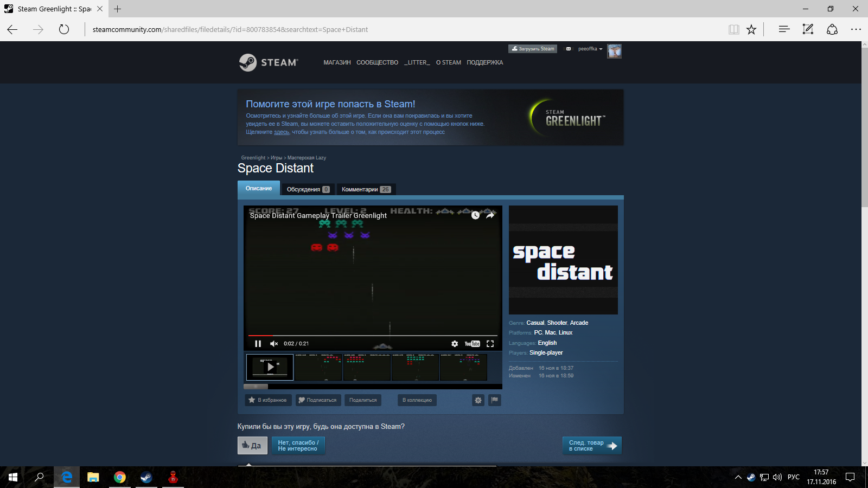Viewport: 868px width, 488px height.
Task: Expand the peeoffka account dropdown
Action: coord(590,49)
